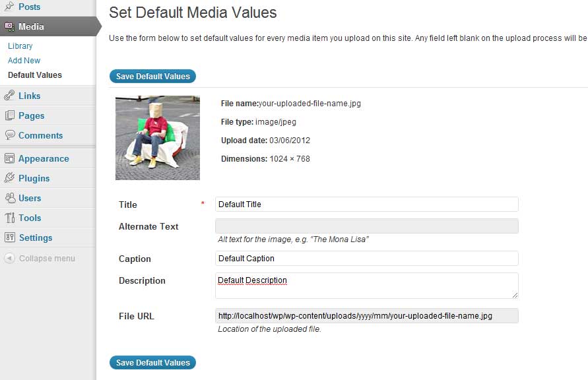
Task: Click the Media camera icon
Action: pyautogui.click(x=9, y=26)
